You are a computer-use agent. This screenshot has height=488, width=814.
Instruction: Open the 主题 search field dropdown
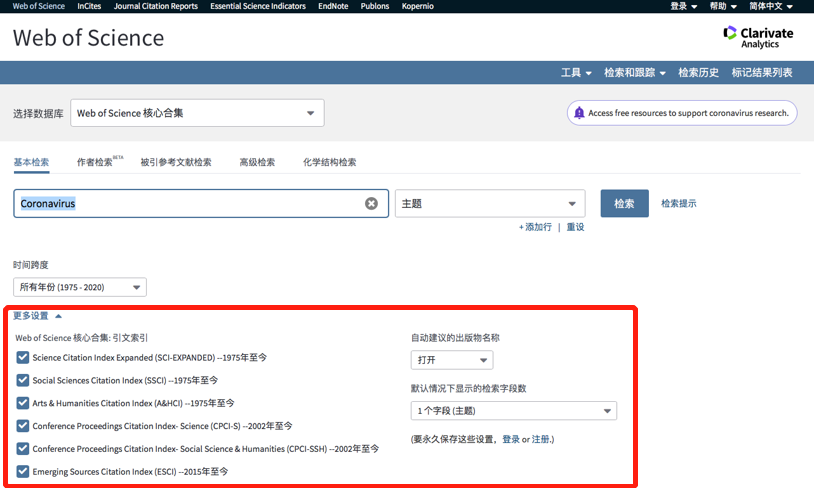point(490,204)
